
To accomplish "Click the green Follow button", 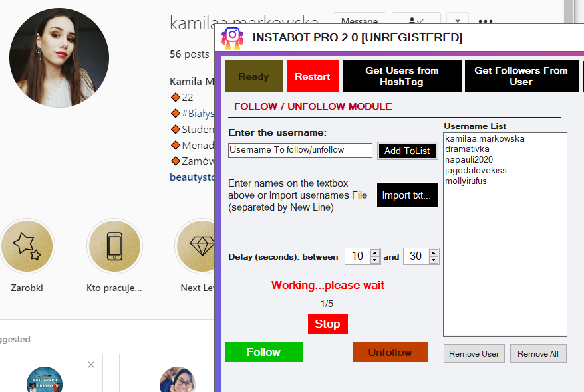I will (x=263, y=352).
